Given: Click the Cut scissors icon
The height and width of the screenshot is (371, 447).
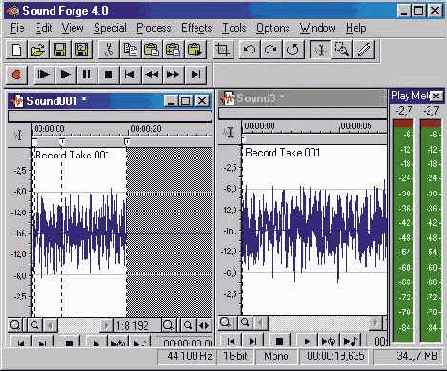Looking at the screenshot, I should pyautogui.click(x=108, y=50).
